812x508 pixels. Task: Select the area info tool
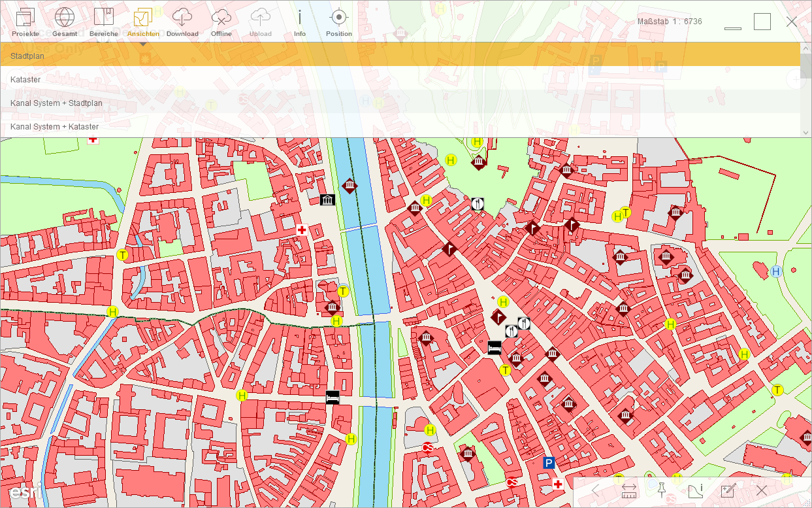click(695, 490)
